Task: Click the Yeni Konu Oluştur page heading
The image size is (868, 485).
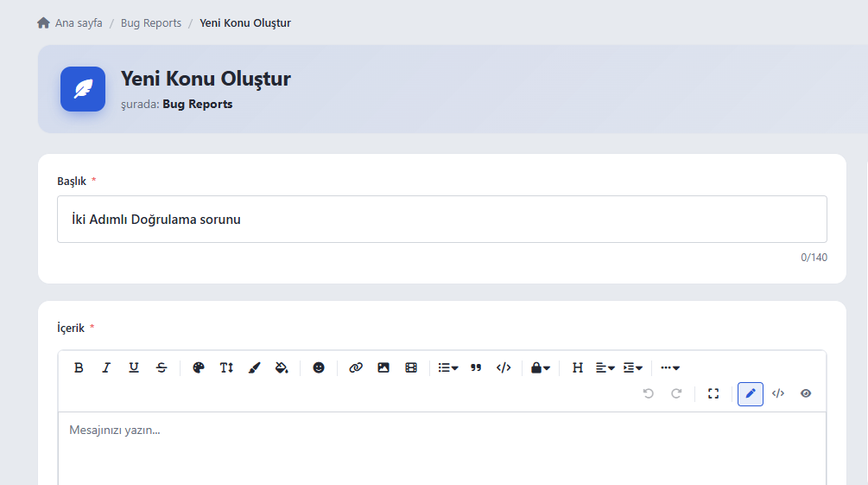Action: [206, 79]
